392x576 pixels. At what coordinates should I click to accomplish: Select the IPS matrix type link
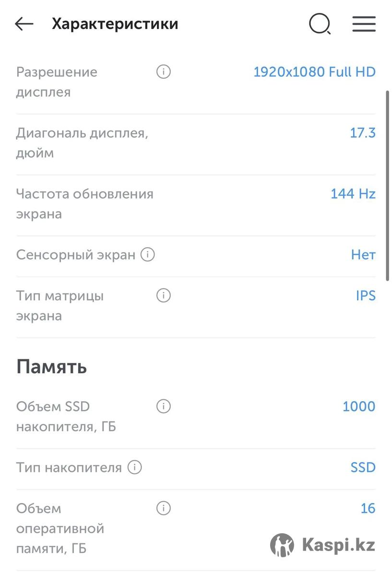pyautogui.click(x=366, y=296)
